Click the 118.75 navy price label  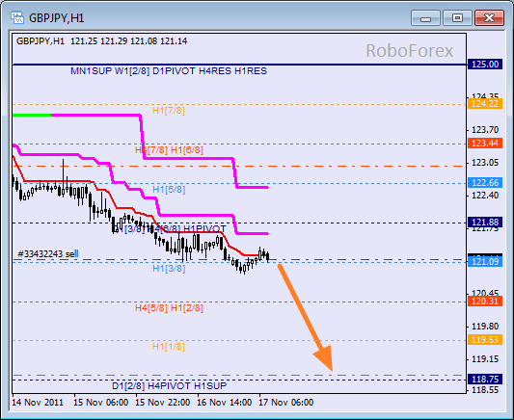[x=485, y=380]
